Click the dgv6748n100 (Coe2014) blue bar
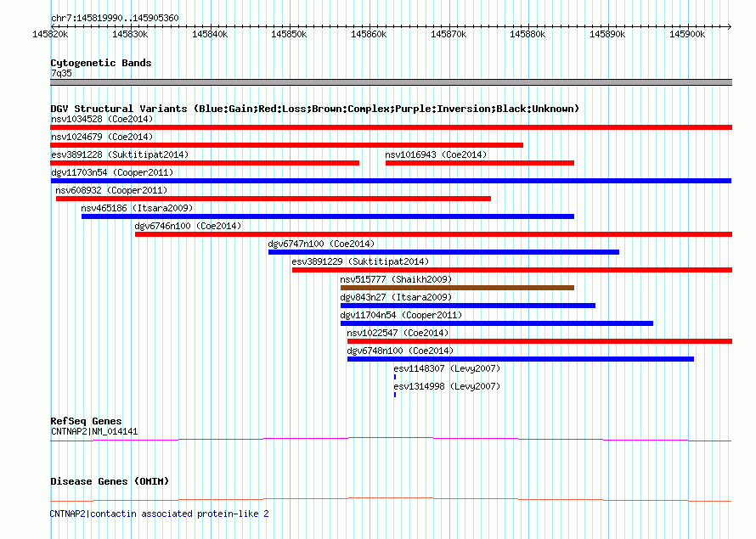756x539 pixels. [x=521, y=359]
